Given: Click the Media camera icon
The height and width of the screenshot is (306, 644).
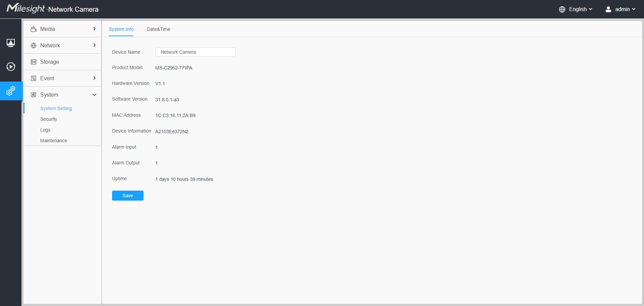Looking at the screenshot, I should (34, 29).
